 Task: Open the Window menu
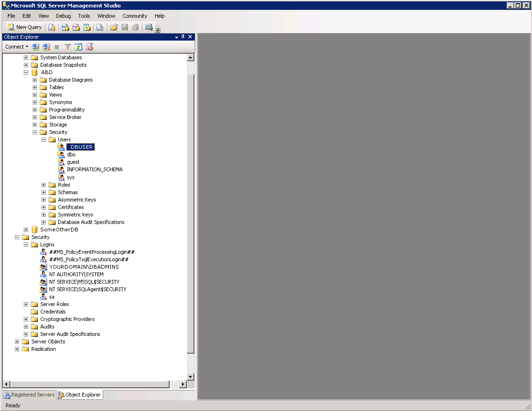click(x=106, y=16)
